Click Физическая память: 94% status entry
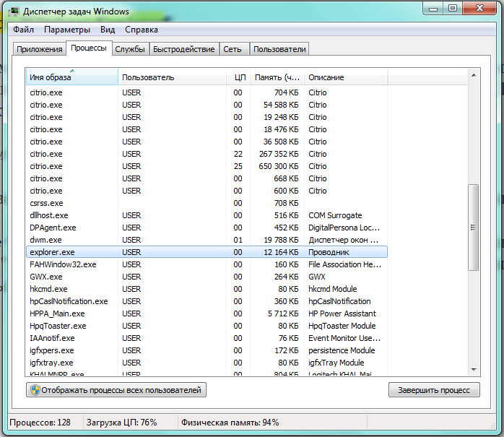504x437 pixels. [230, 423]
